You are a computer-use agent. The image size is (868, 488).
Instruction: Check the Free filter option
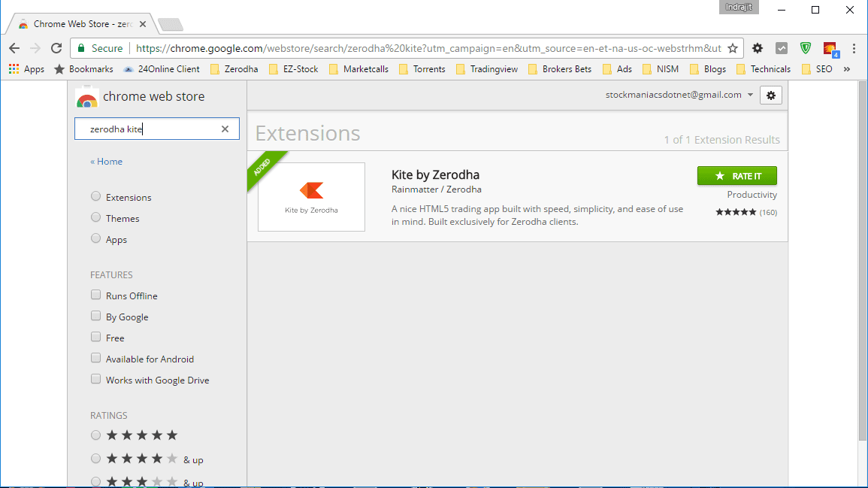(x=95, y=336)
